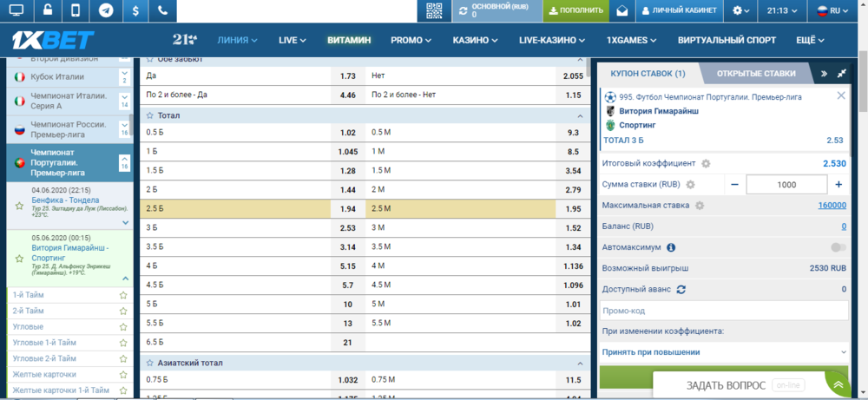Open the ЛИНИЯ menu
868x400 pixels.
coord(238,40)
